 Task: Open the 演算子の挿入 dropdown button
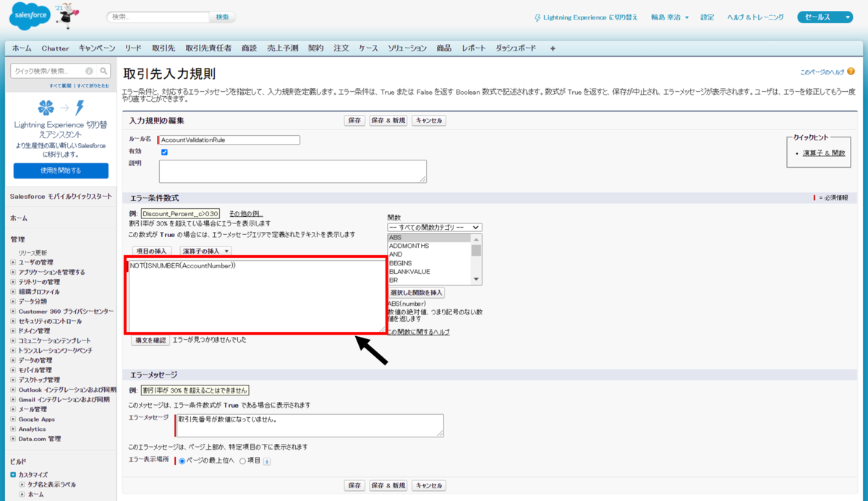[206, 251]
